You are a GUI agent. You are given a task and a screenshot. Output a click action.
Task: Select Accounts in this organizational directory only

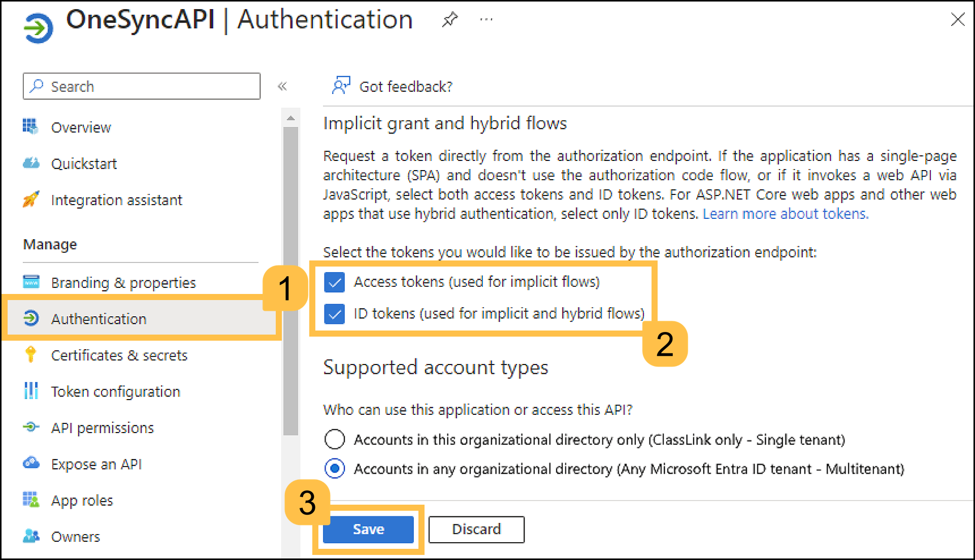[334, 440]
